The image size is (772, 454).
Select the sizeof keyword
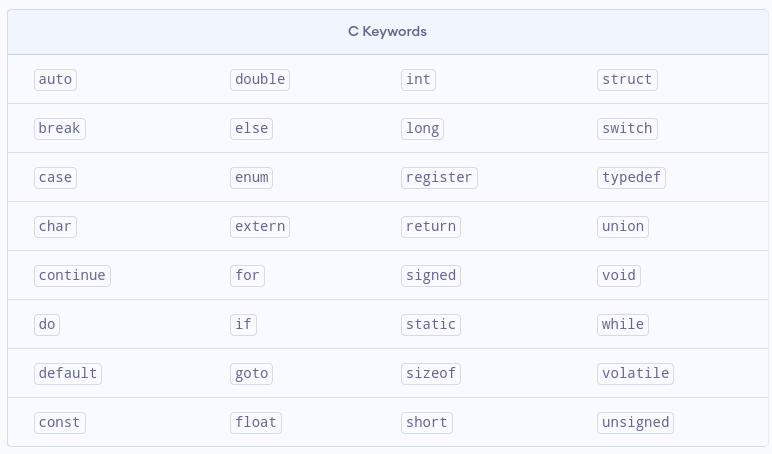(431, 373)
